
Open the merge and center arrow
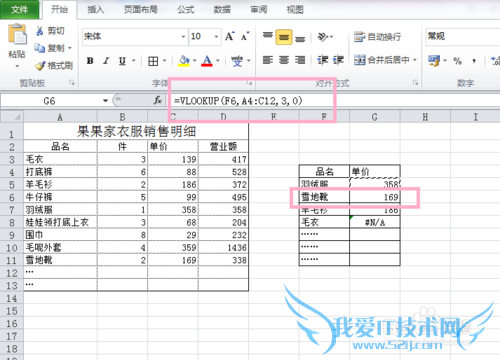pos(415,60)
